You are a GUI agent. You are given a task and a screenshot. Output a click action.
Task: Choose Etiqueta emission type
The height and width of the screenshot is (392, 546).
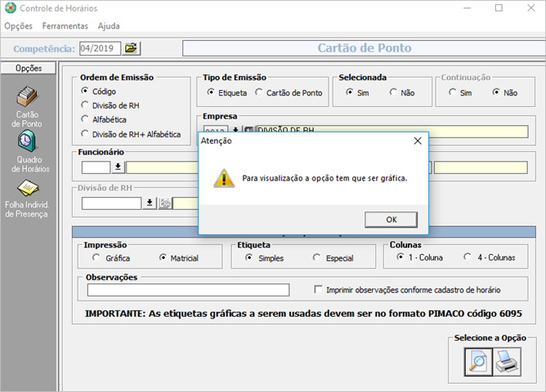point(211,92)
